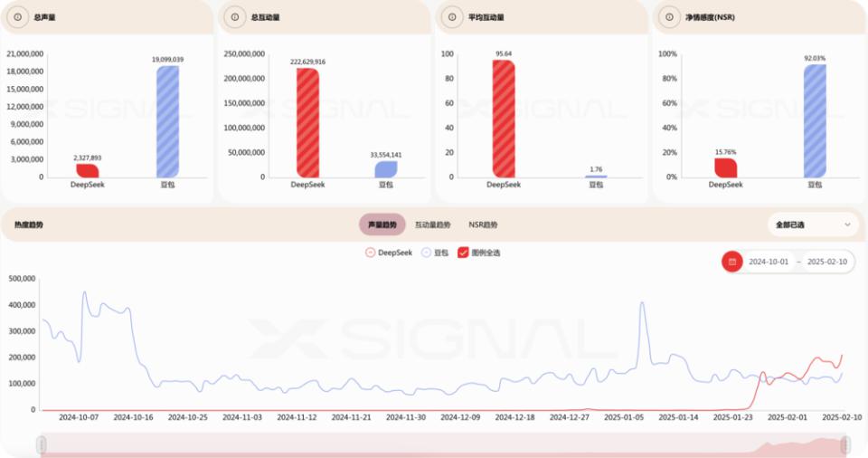This screenshot has width=868, height=458.
Task: Expand the 全部已选 dropdown
Action: [813, 224]
